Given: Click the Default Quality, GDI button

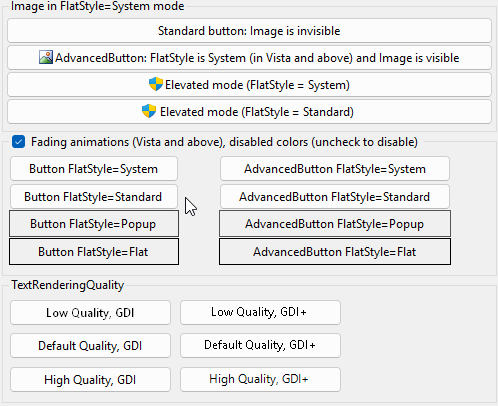Looking at the screenshot, I should 90,346.
